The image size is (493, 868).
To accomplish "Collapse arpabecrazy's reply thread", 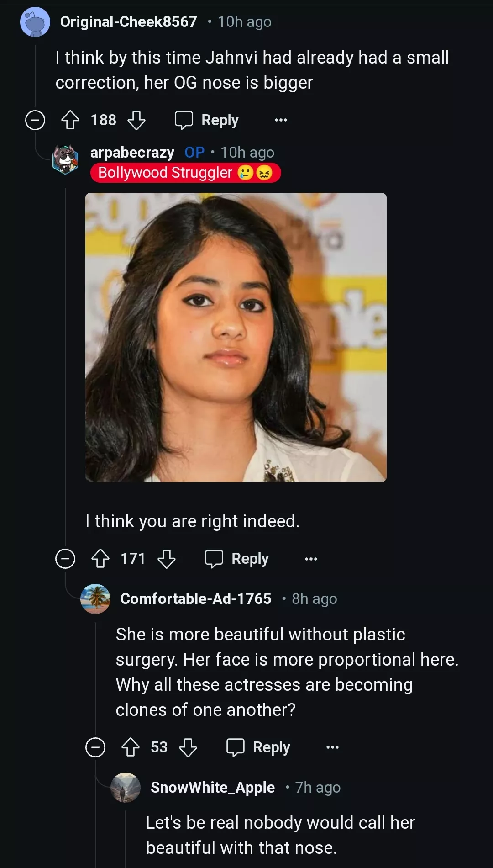I will pos(65,559).
